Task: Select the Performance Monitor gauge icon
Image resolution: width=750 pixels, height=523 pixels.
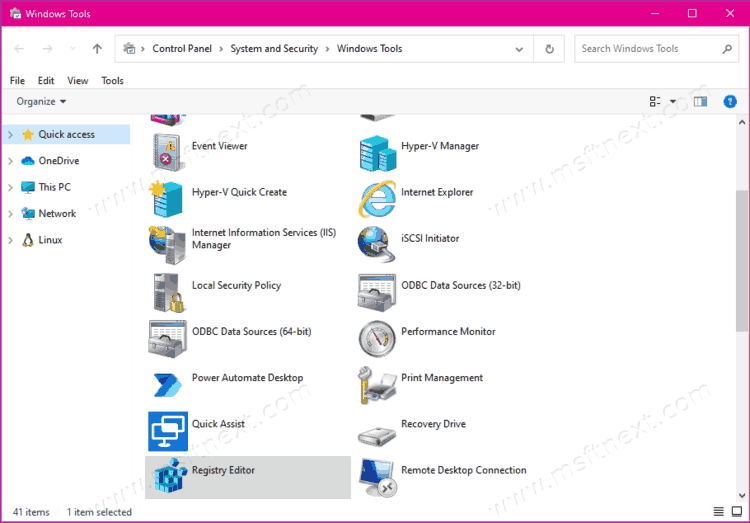Action: (x=377, y=339)
